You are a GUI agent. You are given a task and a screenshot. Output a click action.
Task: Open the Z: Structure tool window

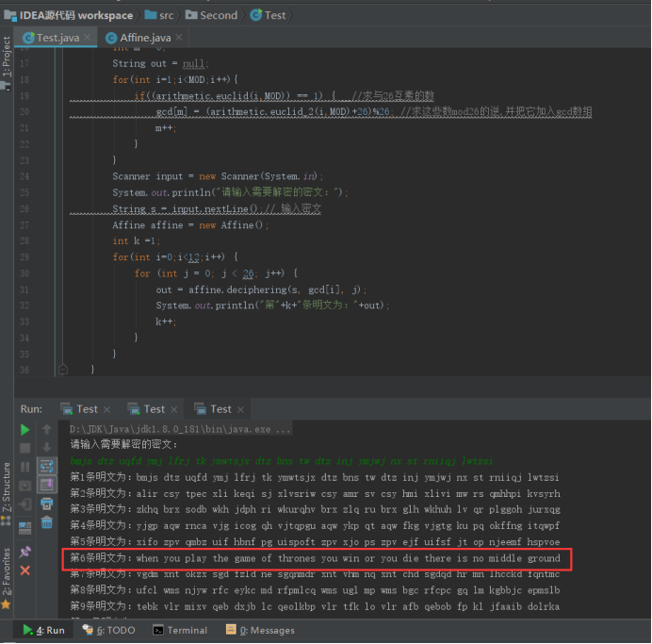[x=7, y=487]
